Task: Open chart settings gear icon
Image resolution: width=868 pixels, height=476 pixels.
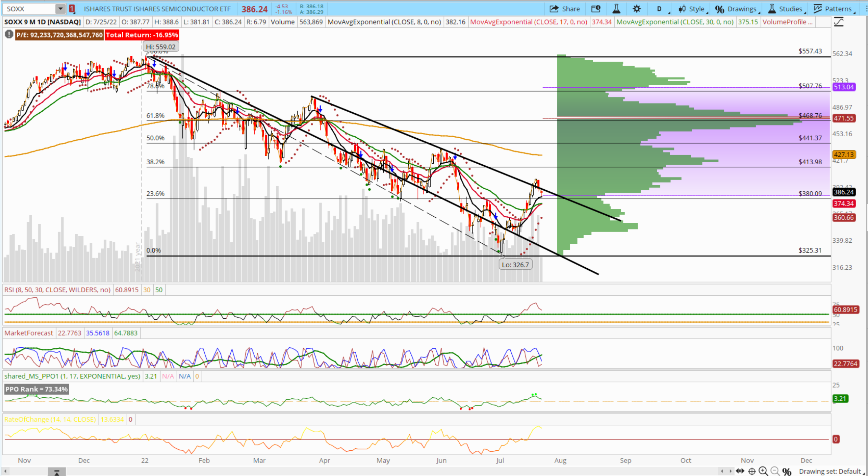Action: pyautogui.click(x=636, y=9)
